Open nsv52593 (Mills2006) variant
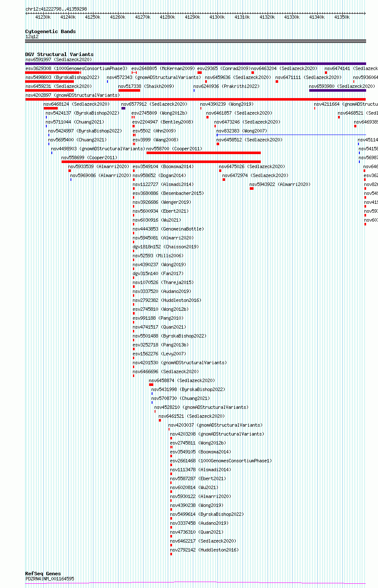 tap(158, 256)
